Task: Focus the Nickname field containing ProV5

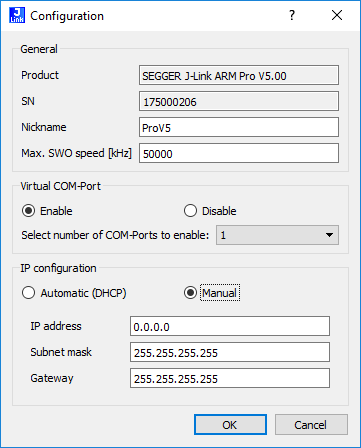Action: [x=239, y=127]
